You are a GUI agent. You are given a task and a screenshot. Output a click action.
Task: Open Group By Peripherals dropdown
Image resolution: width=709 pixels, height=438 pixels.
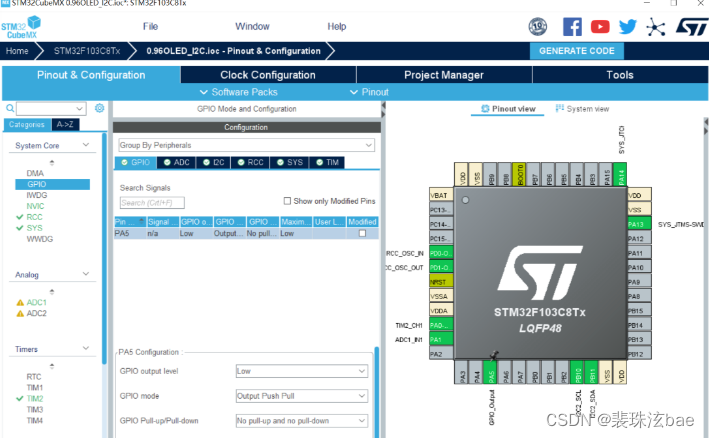click(246, 145)
